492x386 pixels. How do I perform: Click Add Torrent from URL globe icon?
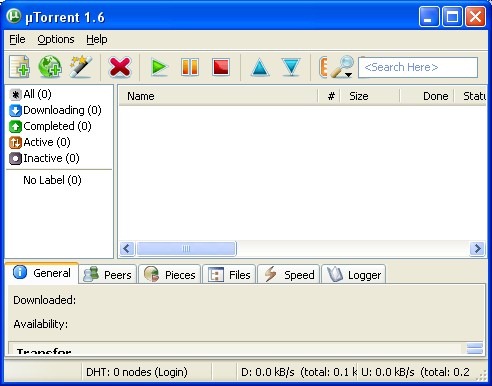[50, 67]
